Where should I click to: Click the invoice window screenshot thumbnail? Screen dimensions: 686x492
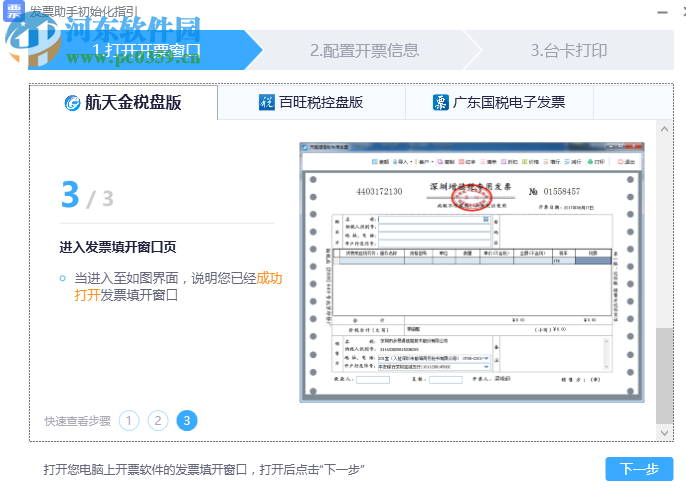tap(472, 272)
